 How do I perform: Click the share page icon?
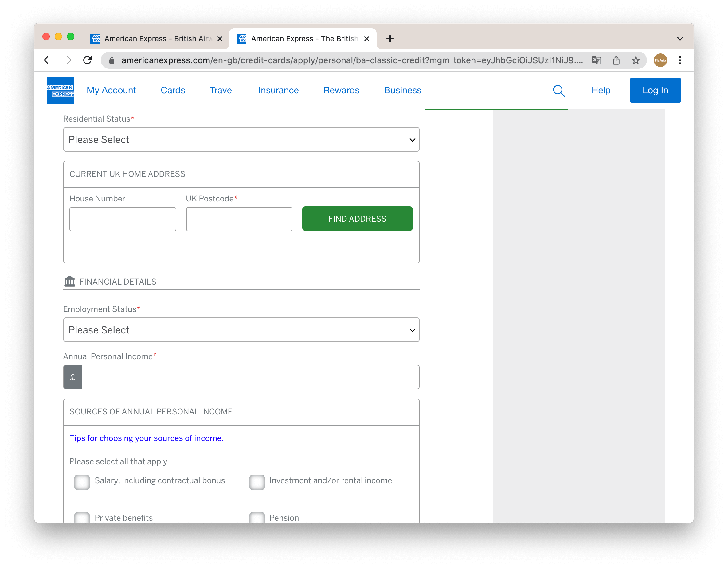pos(616,60)
